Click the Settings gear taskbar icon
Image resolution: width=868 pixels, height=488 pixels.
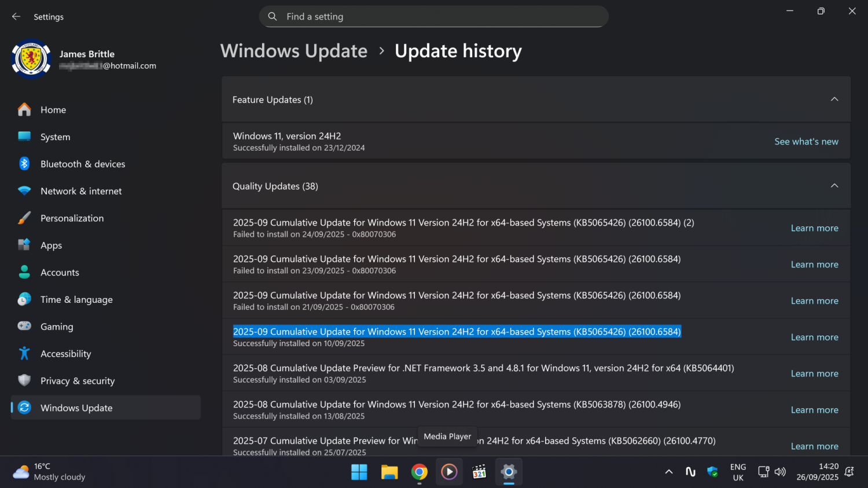coord(509,472)
